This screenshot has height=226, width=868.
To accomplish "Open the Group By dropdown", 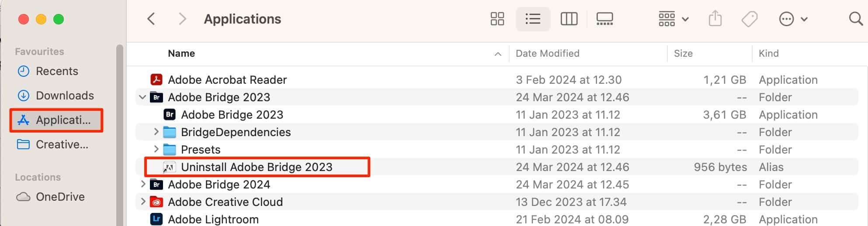I will pyautogui.click(x=673, y=19).
